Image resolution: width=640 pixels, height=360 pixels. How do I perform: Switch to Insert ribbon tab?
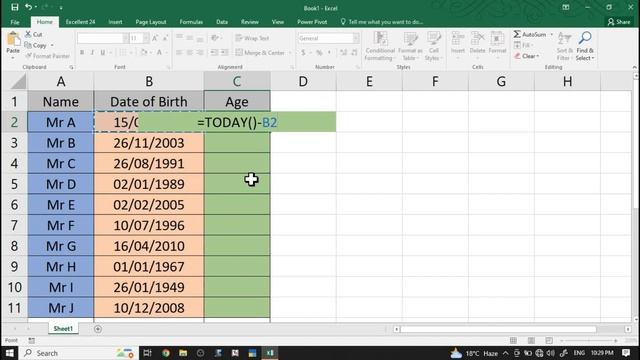click(115, 22)
